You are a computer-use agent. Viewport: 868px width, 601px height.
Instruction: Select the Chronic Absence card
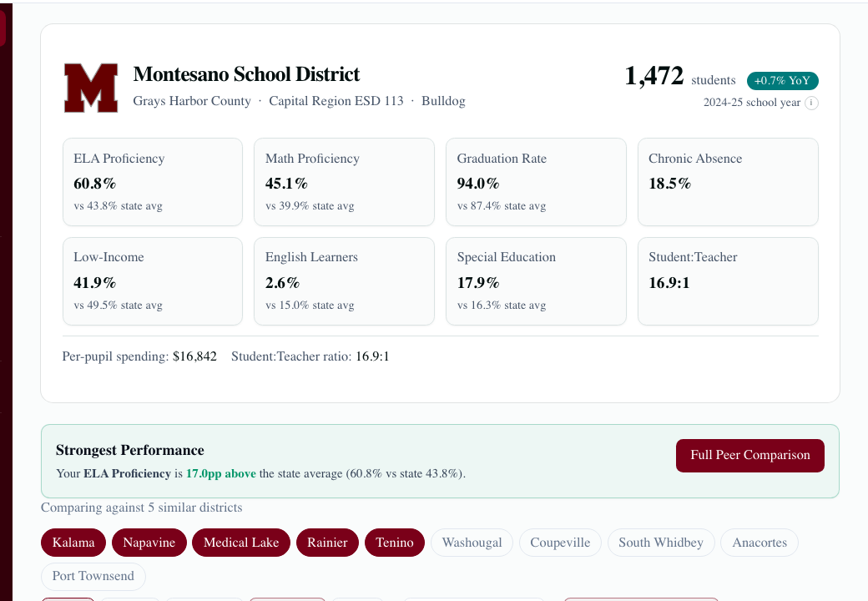pos(728,182)
